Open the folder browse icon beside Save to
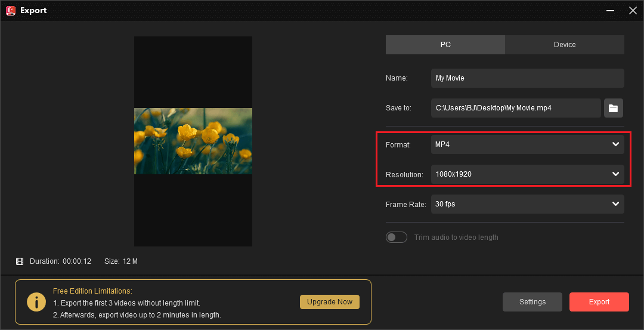644x330 pixels. click(613, 108)
